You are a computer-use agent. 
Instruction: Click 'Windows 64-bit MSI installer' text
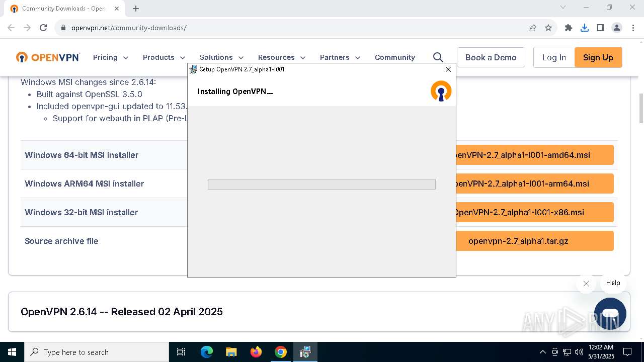point(82,155)
